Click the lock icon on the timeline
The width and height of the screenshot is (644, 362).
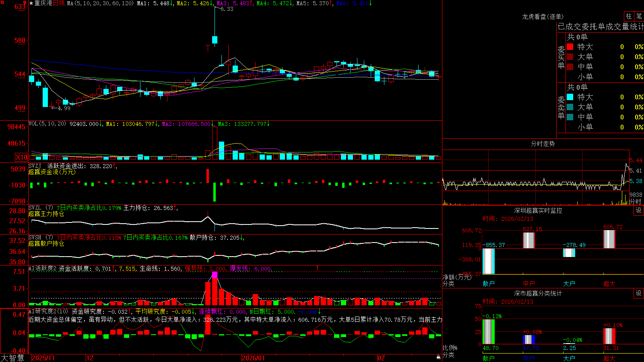click(438, 357)
